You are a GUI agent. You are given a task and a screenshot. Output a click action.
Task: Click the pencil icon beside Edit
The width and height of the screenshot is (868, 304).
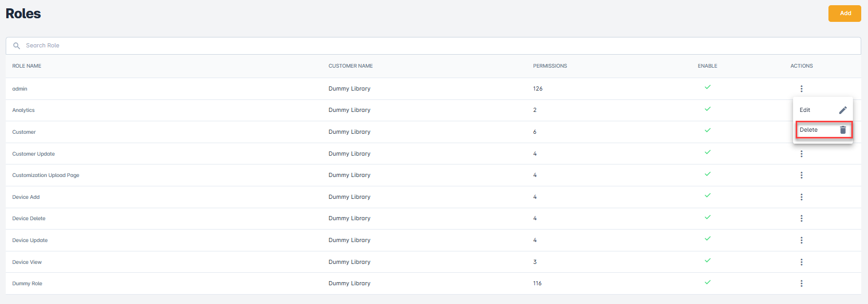(x=843, y=110)
